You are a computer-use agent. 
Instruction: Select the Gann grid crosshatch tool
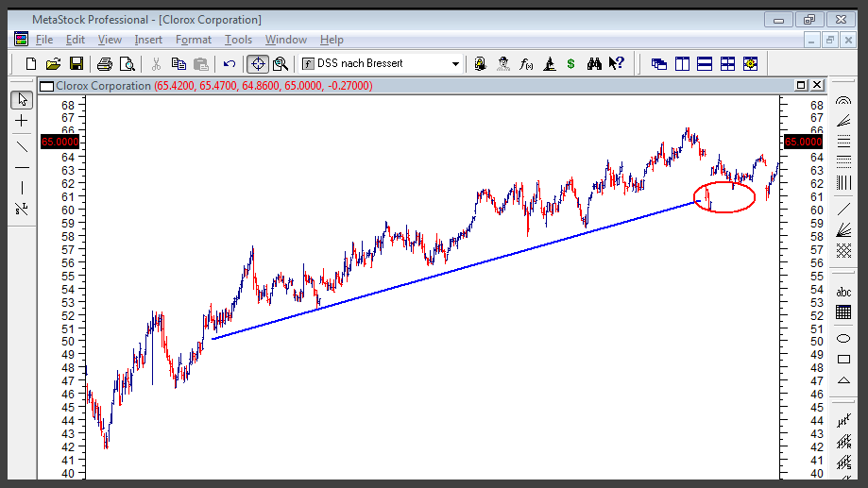pos(843,251)
